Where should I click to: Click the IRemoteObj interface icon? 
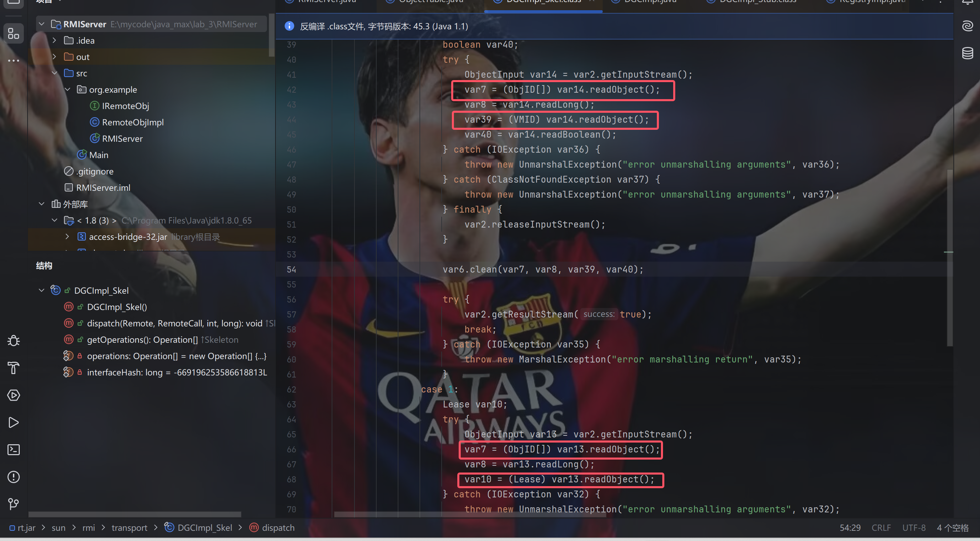click(94, 106)
